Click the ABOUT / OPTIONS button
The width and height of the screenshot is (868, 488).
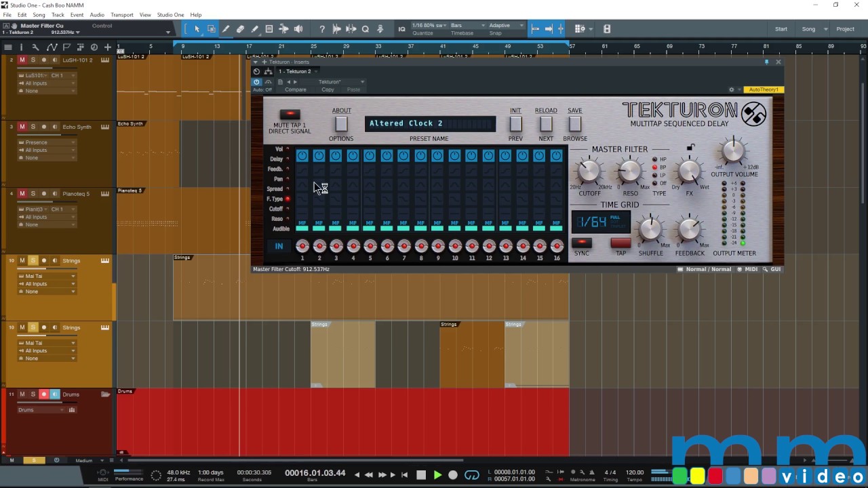pos(341,124)
